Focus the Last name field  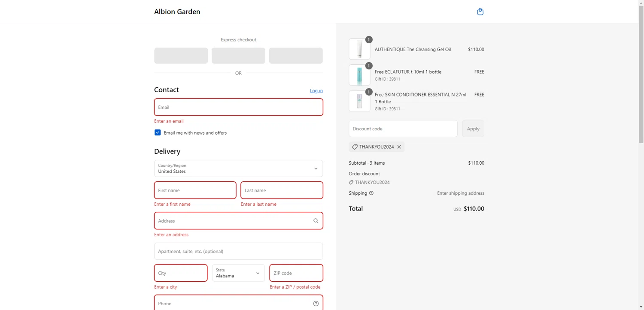coord(282,190)
